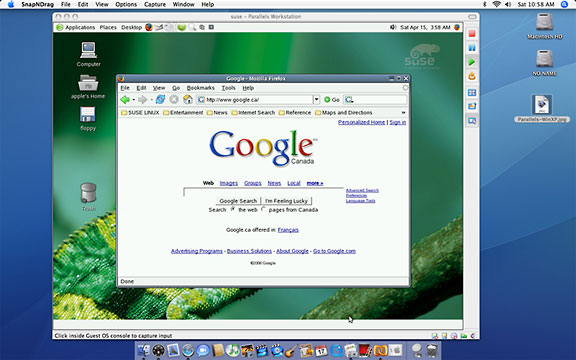This screenshot has width=576, height=360.
Task: Open Spotlight search in Mac menu bar
Action: pyautogui.click(x=564, y=4)
